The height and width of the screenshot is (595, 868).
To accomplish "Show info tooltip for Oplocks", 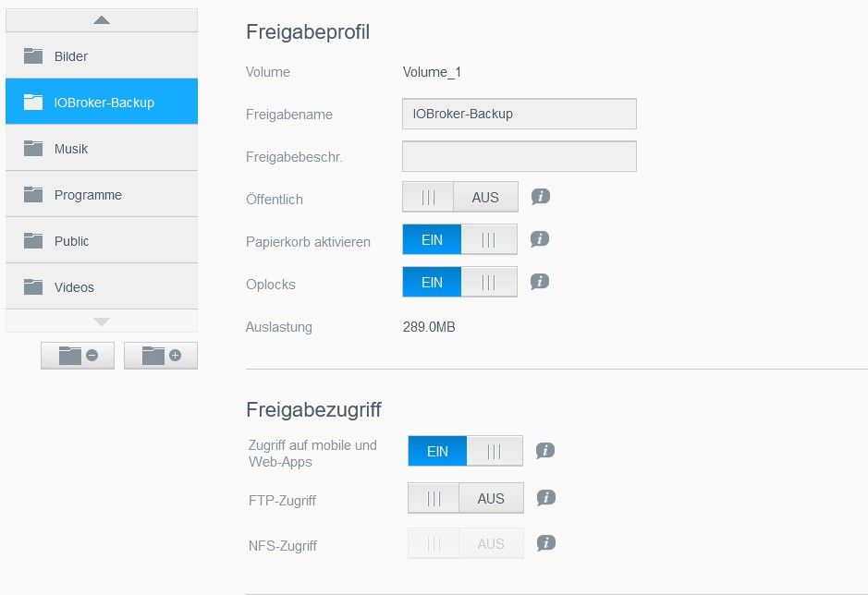I will [540, 282].
